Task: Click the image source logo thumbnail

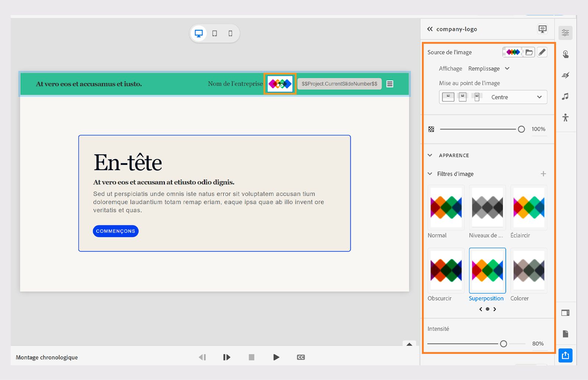Action: (513, 52)
